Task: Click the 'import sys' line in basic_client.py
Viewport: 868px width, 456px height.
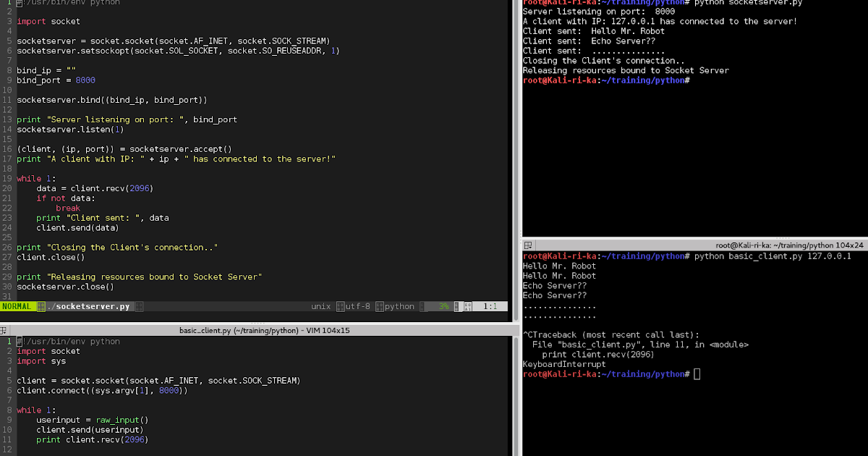Action: (x=41, y=360)
